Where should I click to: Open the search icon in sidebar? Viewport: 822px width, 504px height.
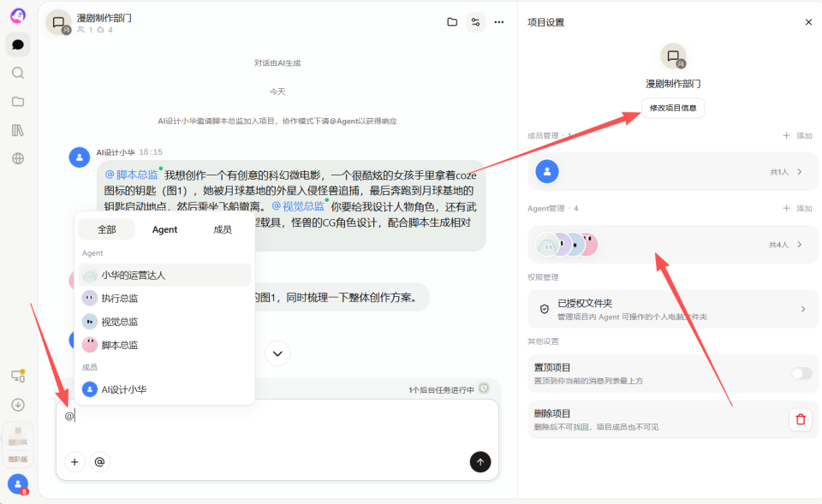[18, 73]
